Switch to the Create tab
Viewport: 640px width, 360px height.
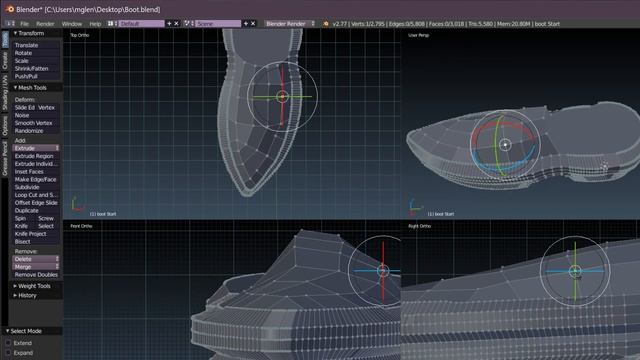[4, 61]
